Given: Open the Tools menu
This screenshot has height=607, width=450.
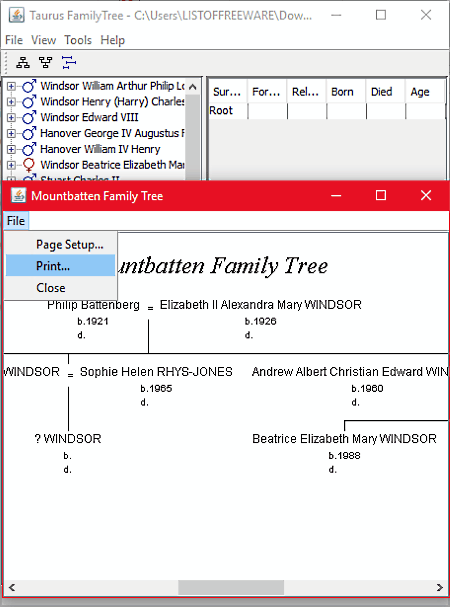Looking at the screenshot, I should [78, 40].
